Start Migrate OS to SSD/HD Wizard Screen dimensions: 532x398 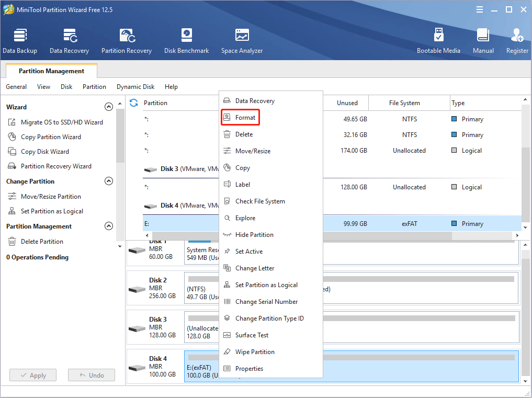(x=55, y=122)
